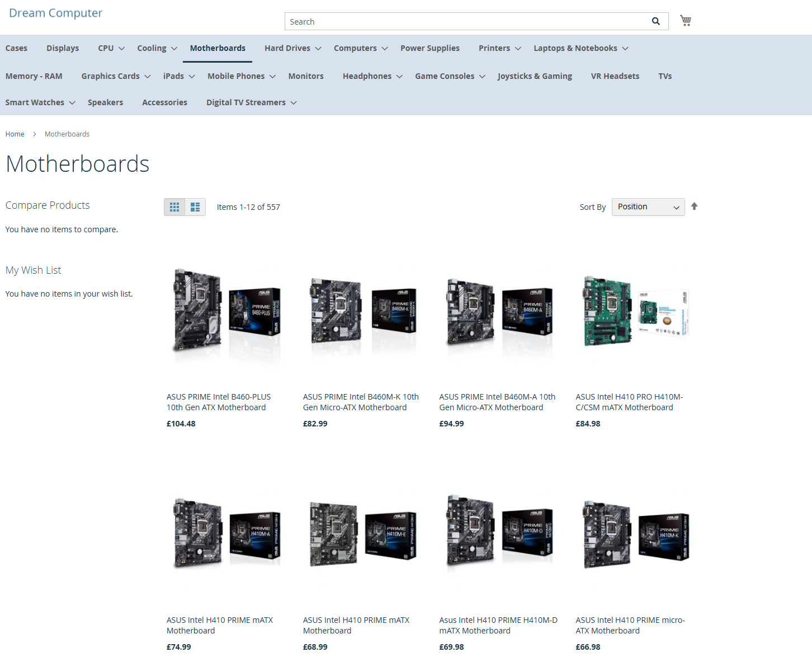Go to Dream Computer home logo
Viewport: 812px width, 657px height.
coord(56,13)
